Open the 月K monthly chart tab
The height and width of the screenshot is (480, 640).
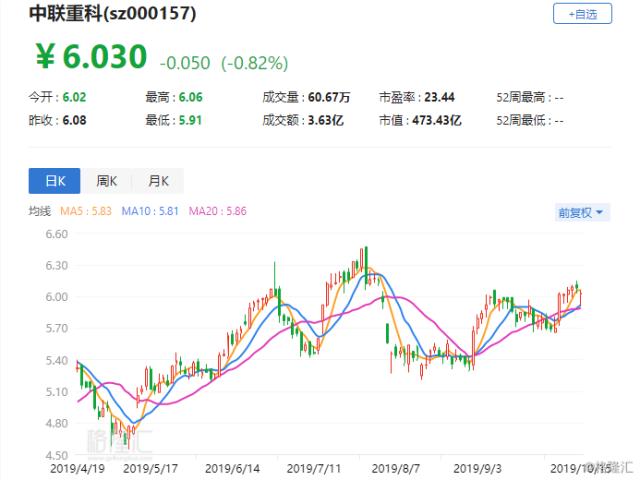(158, 180)
